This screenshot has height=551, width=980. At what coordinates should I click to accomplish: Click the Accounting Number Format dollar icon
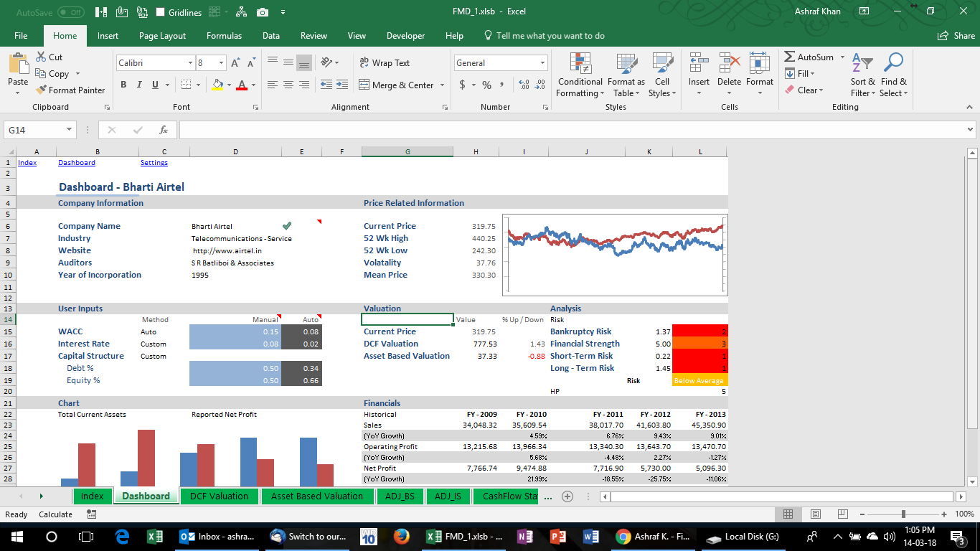click(x=463, y=85)
